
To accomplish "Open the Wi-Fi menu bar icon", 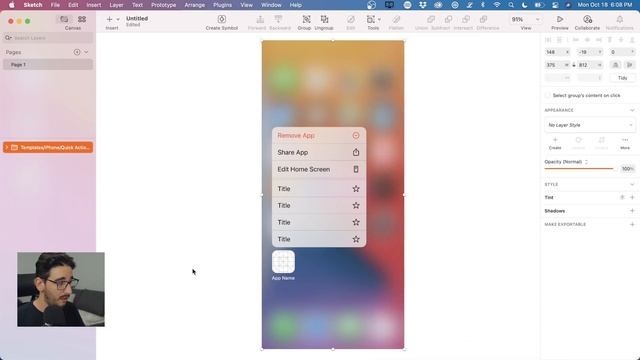I will pos(497,5).
